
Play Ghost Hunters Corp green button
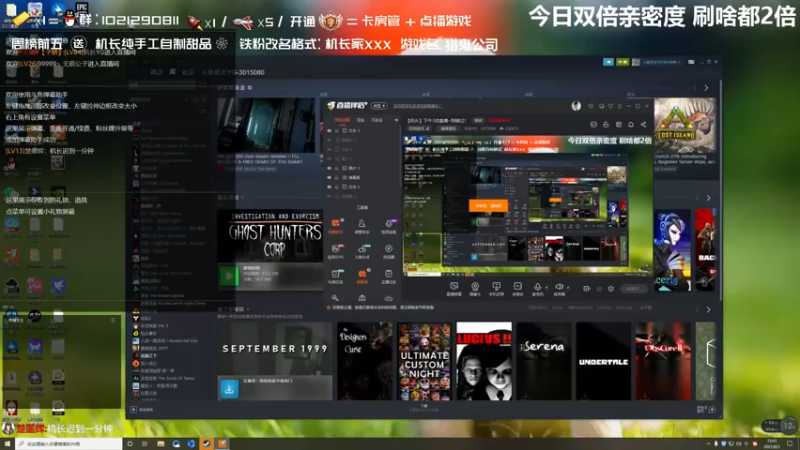tap(229, 277)
